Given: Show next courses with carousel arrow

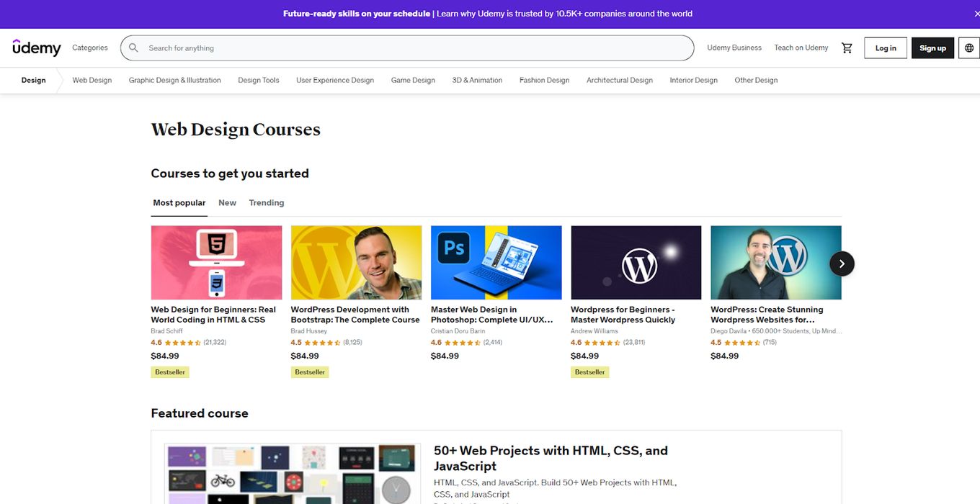Looking at the screenshot, I should point(842,264).
